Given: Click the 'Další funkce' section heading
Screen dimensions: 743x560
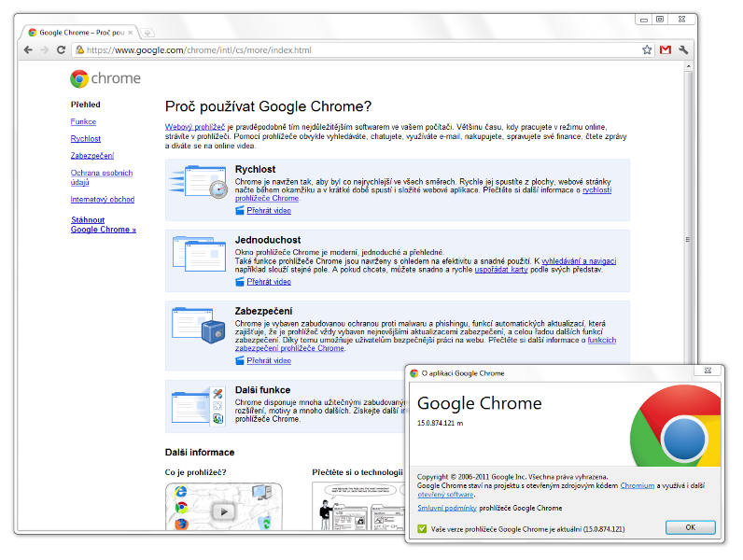Looking at the screenshot, I should click(262, 390).
